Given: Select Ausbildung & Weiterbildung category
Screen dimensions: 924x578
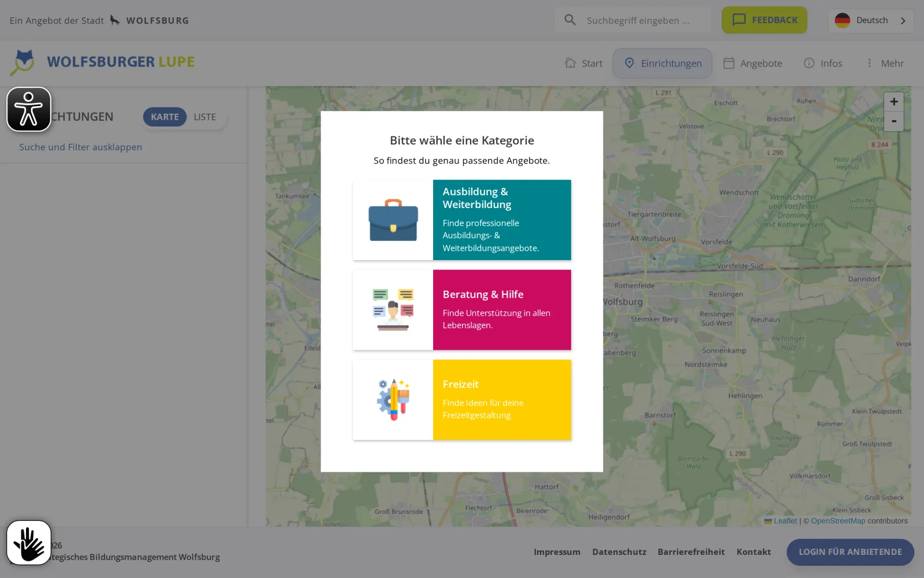Looking at the screenshot, I should pyautogui.click(x=462, y=220).
